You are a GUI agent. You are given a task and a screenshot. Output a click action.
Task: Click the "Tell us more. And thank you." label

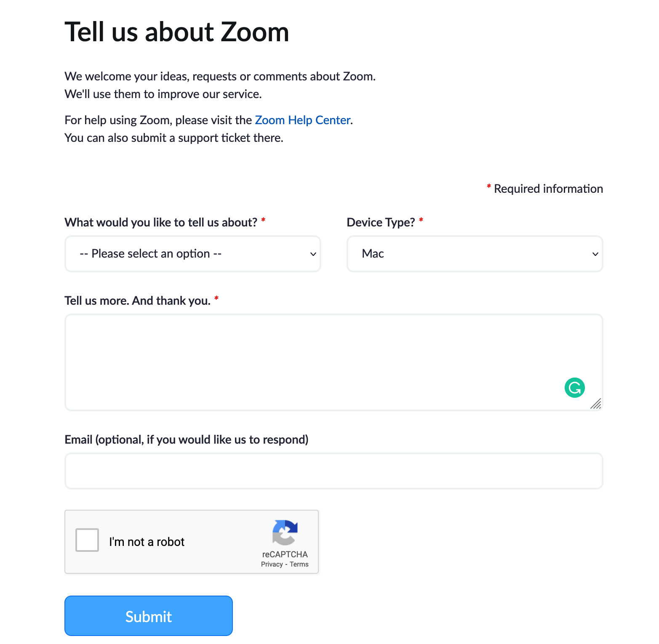(137, 301)
